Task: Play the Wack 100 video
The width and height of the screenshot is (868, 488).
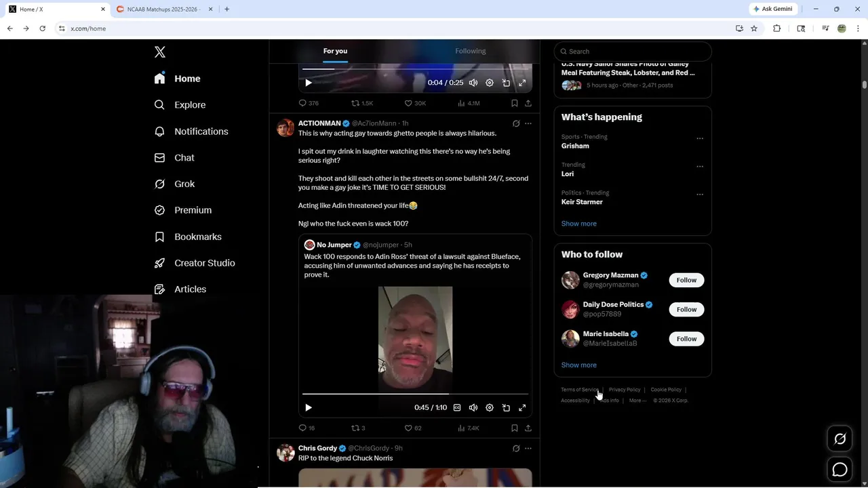Action: pos(309,407)
